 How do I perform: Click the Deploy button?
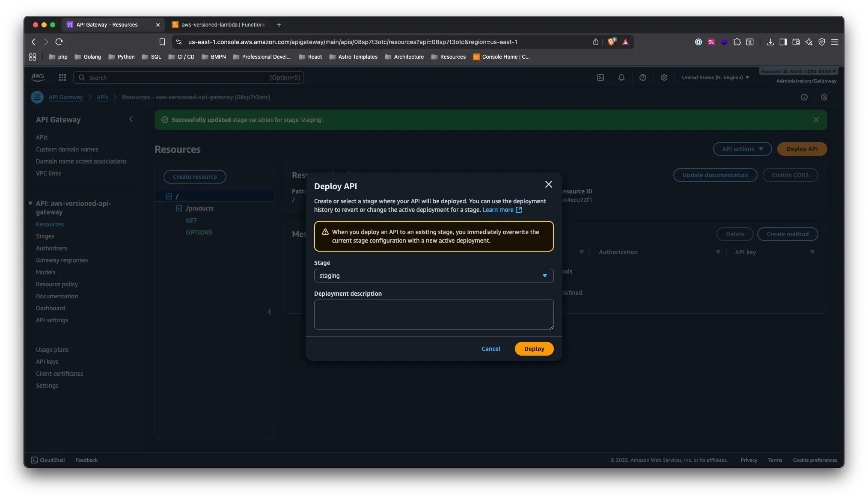coord(534,349)
